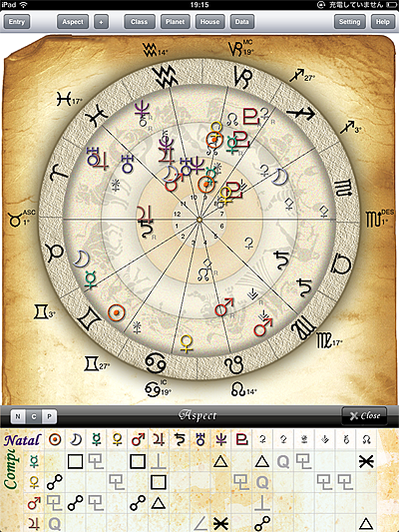
Task: Open the Data menu
Action: coord(242,22)
